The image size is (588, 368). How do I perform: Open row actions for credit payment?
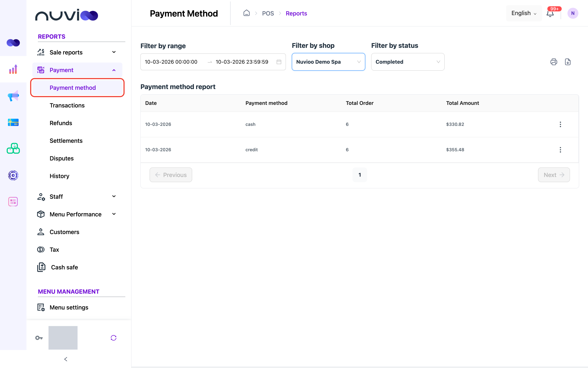coord(560,150)
